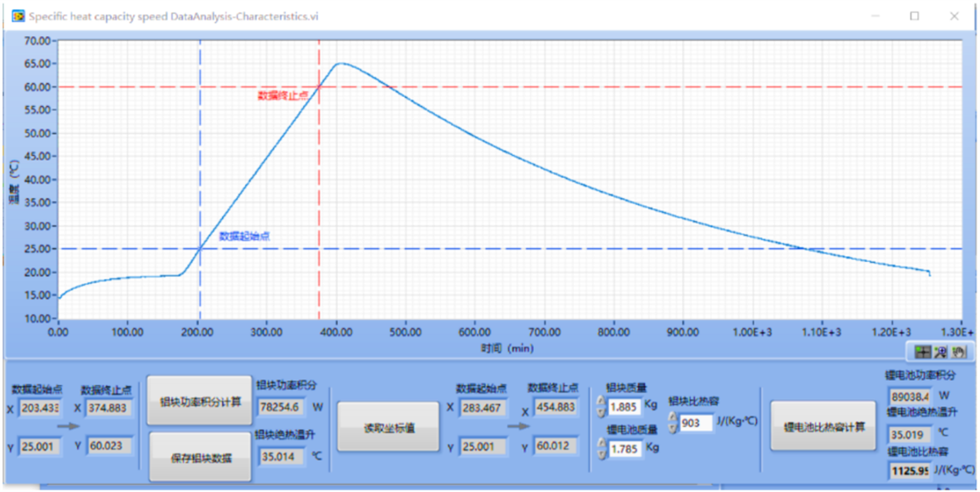Click the 读取坐标值 button
This screenshot has height=492, width=980.
[x=387, y=425]
